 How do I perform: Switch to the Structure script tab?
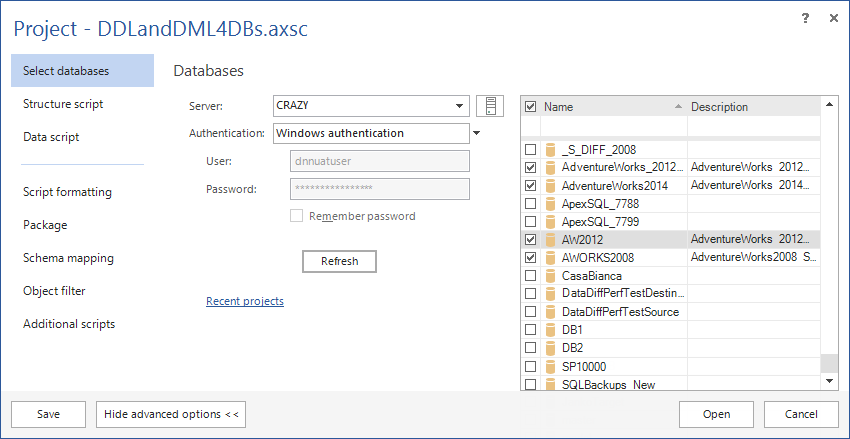pyautogui.click(x=63, y=104)
